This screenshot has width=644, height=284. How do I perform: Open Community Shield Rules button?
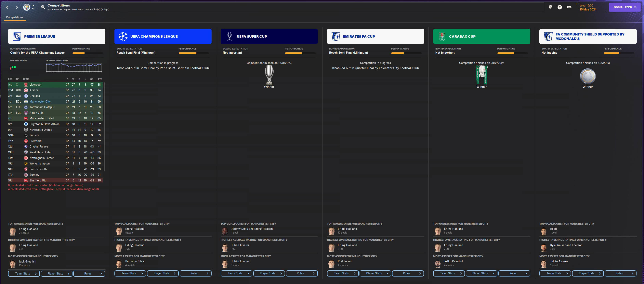pos(621,274)
